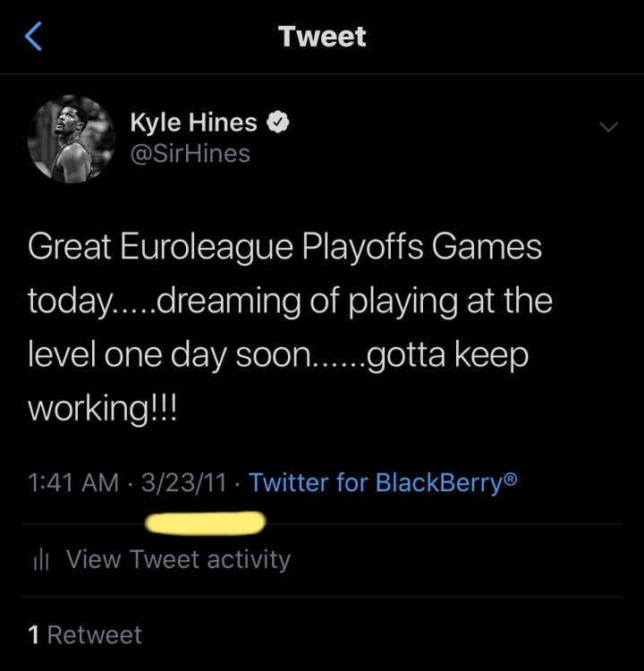Open Kyle Hines profile picture

pos(72,139)
